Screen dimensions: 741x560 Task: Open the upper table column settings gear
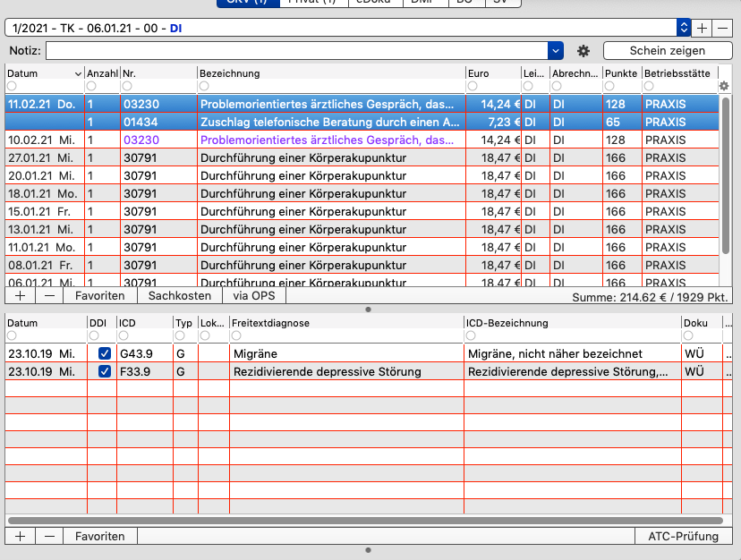[x=723, y=86]
